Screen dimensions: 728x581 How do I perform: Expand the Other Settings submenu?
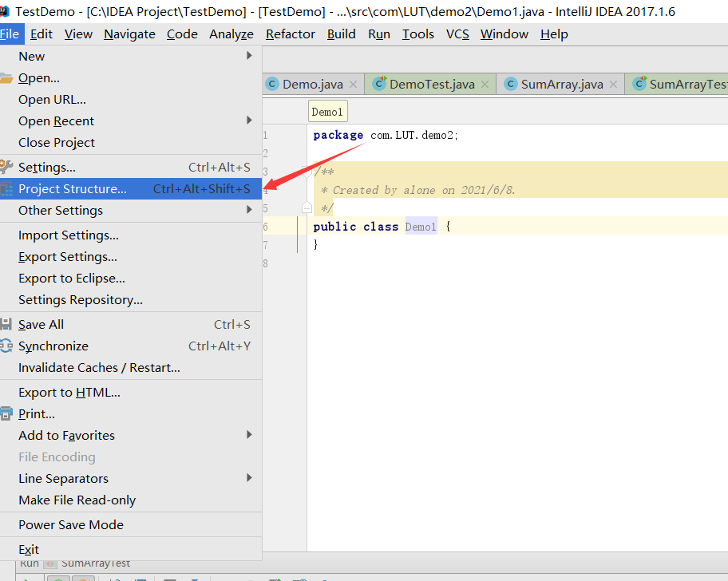(x=131, y=210)
